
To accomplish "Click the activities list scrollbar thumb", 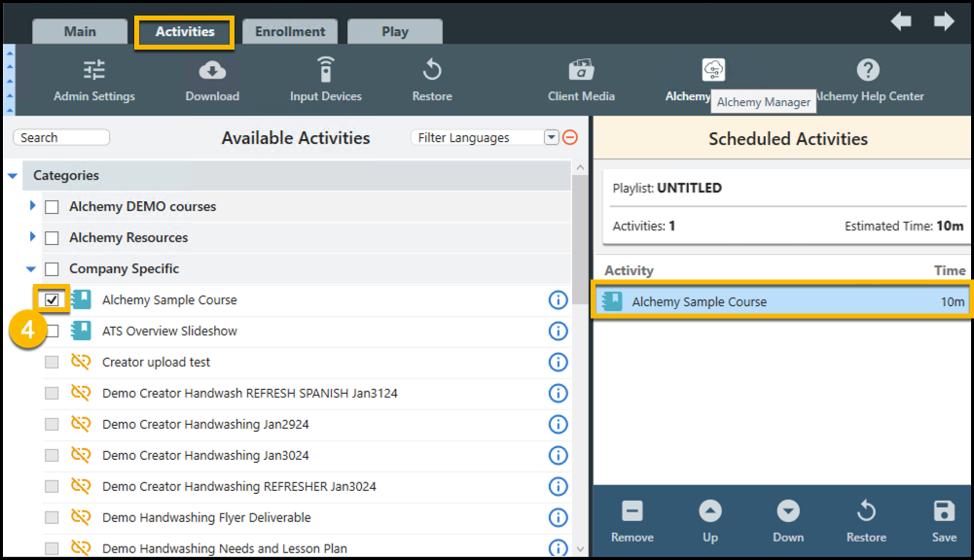I will tap(580, 239).
